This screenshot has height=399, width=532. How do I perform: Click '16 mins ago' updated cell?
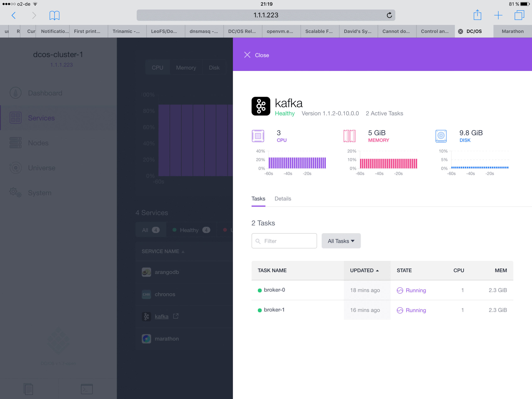(365, 310)
